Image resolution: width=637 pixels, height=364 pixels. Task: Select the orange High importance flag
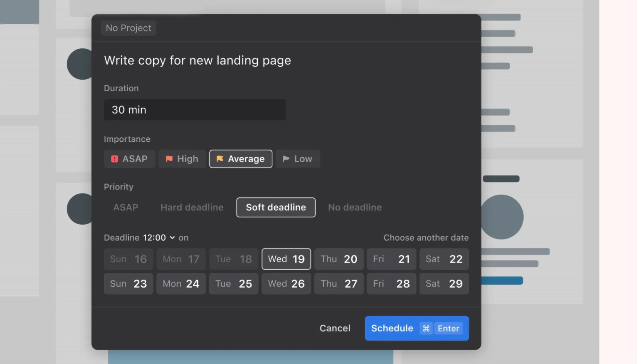click(169, 159)
